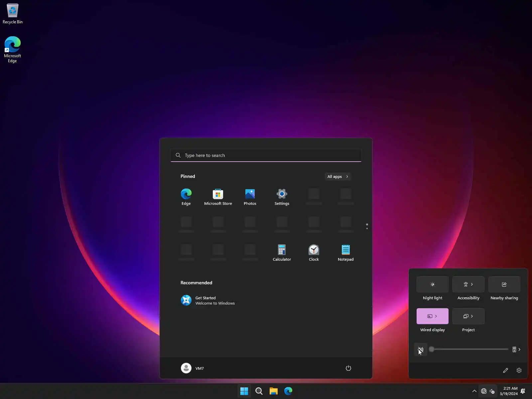Image resolution: width=532 pixels, height=399 pixels.
Task: Toggle Nearby sharing
Action: [504, 284]
